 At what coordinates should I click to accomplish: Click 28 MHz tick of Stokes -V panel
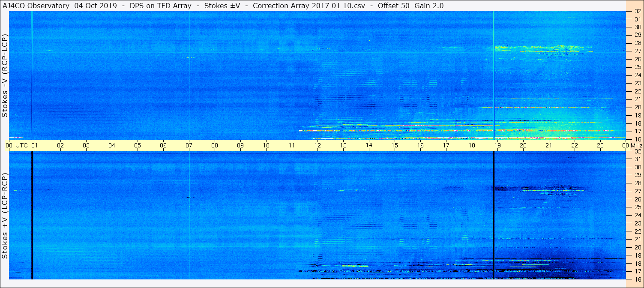coord(637,43)
